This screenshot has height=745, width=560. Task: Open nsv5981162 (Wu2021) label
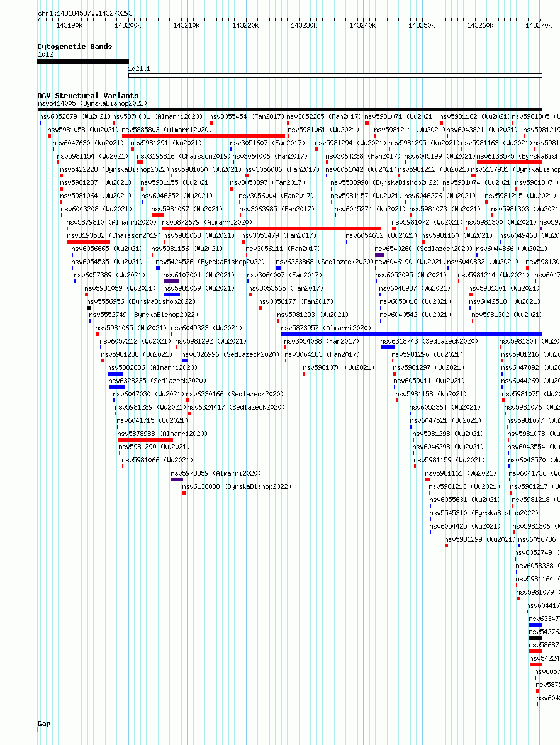pos(476,116)
